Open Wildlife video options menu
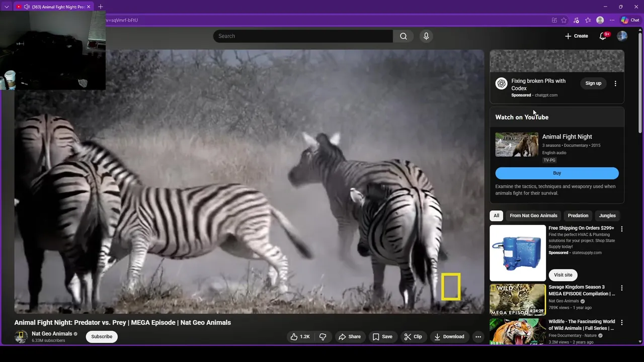Screen dimensions: 644x362 coord(622,322)
